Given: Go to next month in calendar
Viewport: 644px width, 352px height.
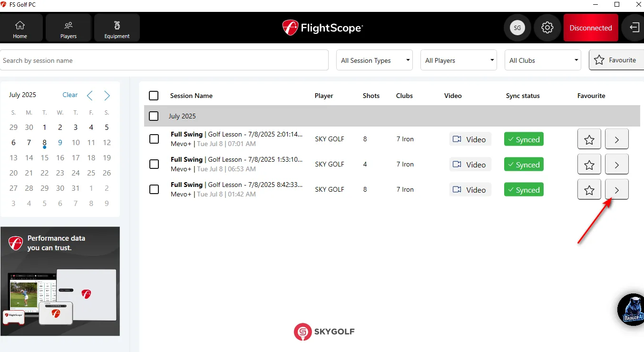Looking at the screenshot, I should point(107,96).
